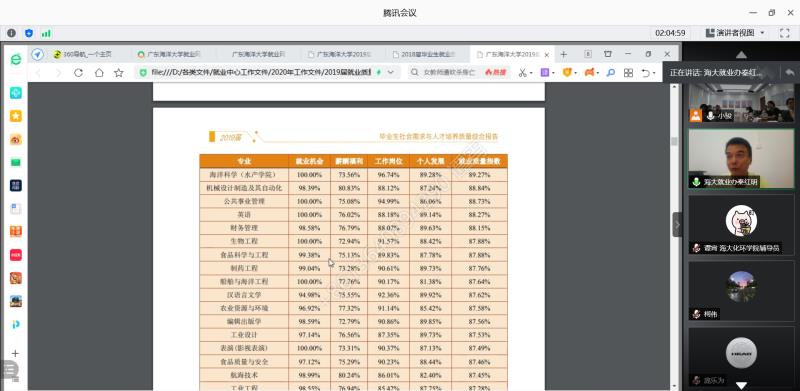Click the PDF page vertical scrollbar
The width and height of the screenshot is (800, 391).
tap(674, 236)
